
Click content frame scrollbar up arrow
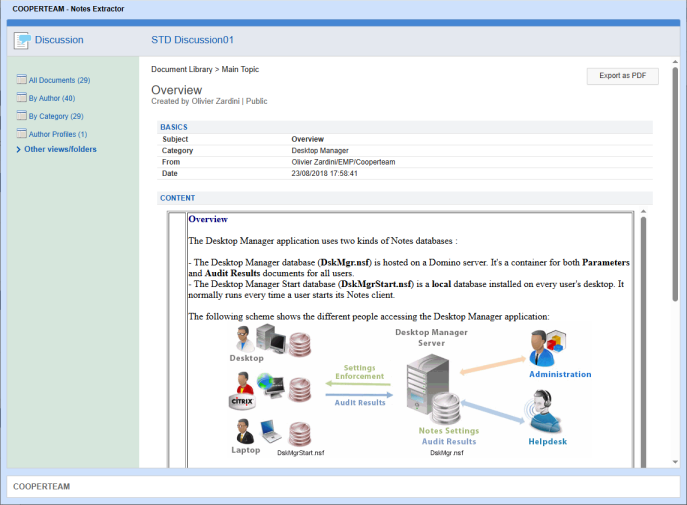[643, 212]
